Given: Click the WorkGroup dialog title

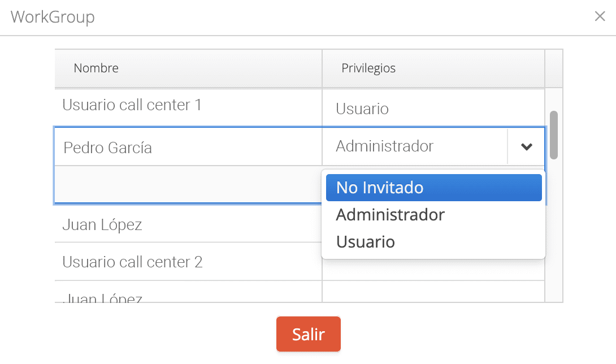Looking at the screenshot, I should [53, 17].
